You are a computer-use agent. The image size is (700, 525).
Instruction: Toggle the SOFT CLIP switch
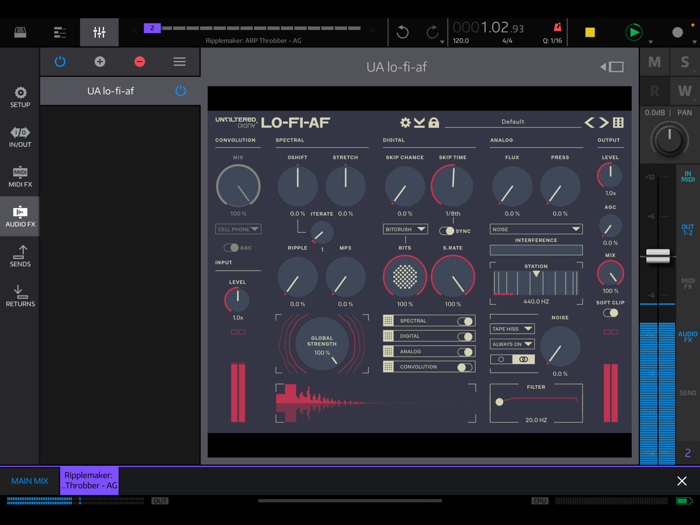610,313
